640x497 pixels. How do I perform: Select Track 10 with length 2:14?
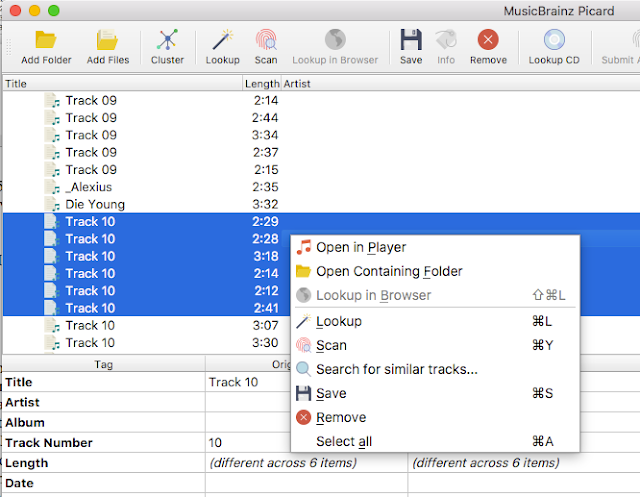pos(146,274)
